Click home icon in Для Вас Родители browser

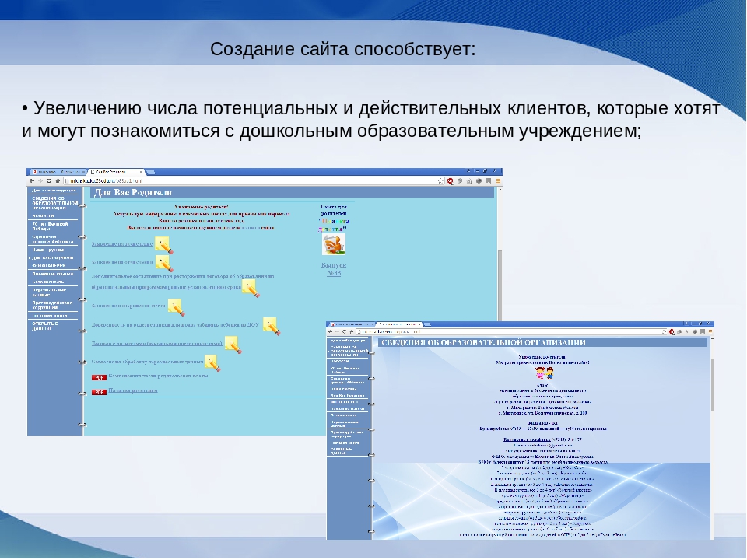(x=58, y=181)
